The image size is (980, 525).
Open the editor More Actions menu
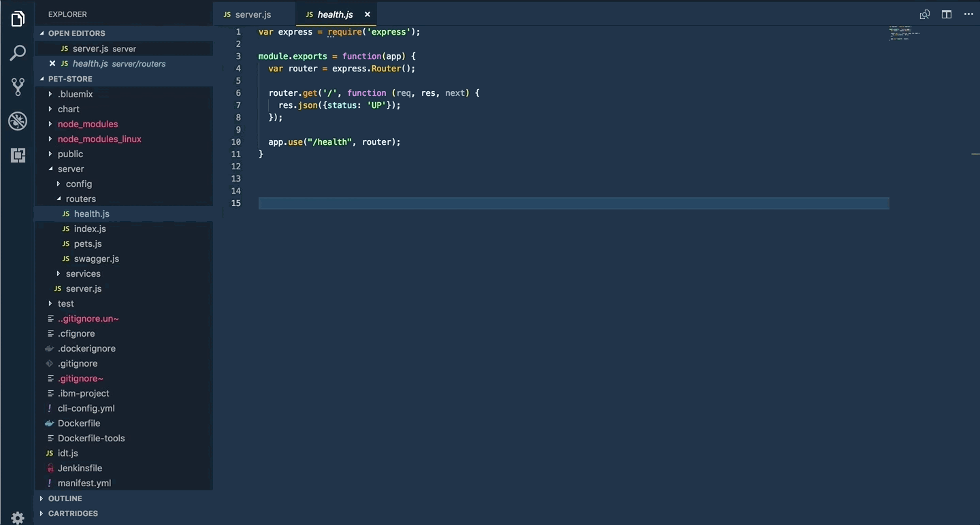click(968, 14)
